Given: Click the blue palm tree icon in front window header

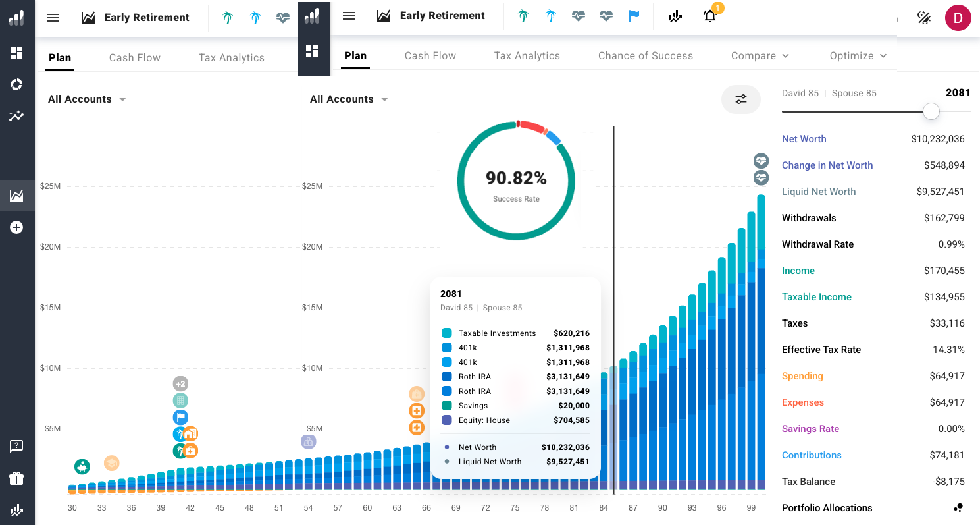Looking at the screenshot, I should pyautogui.click(x=550, y=16).
